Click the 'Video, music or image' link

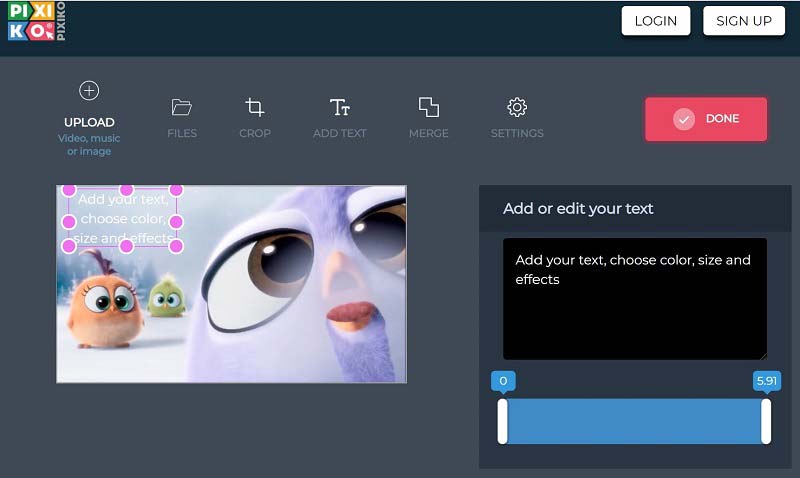pos(89,145)
